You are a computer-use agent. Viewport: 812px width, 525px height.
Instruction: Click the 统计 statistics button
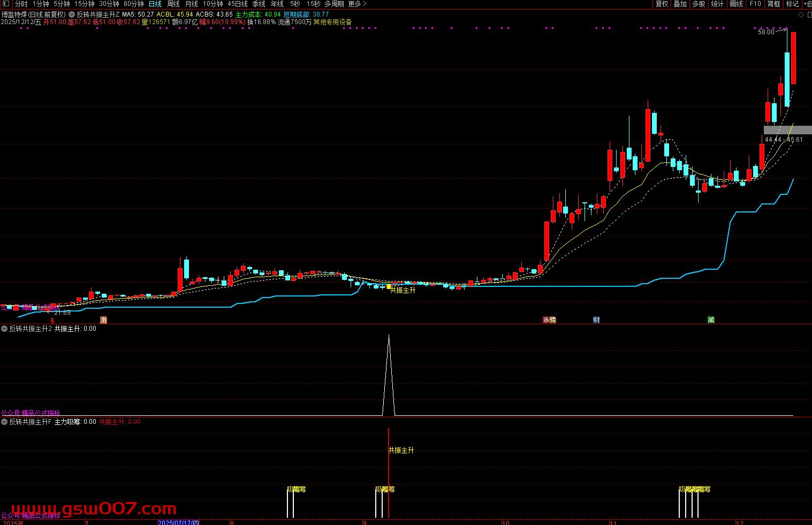point(717,4)
